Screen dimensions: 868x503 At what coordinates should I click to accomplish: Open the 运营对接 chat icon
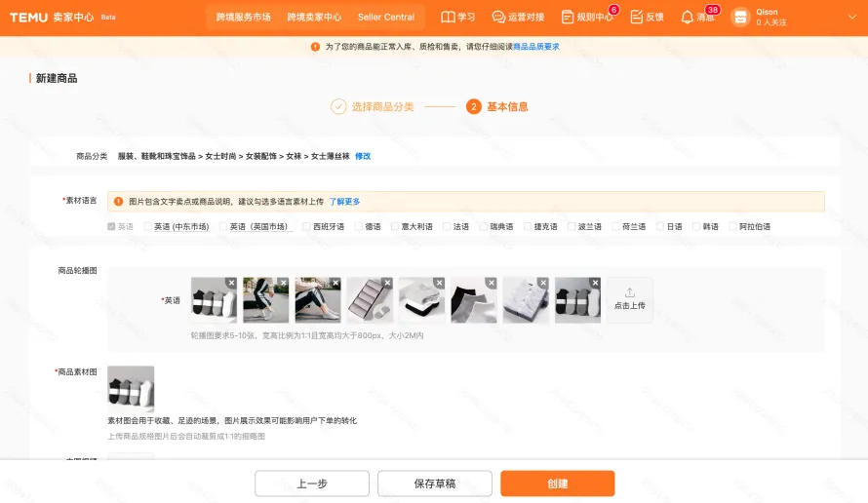point(498,18)
